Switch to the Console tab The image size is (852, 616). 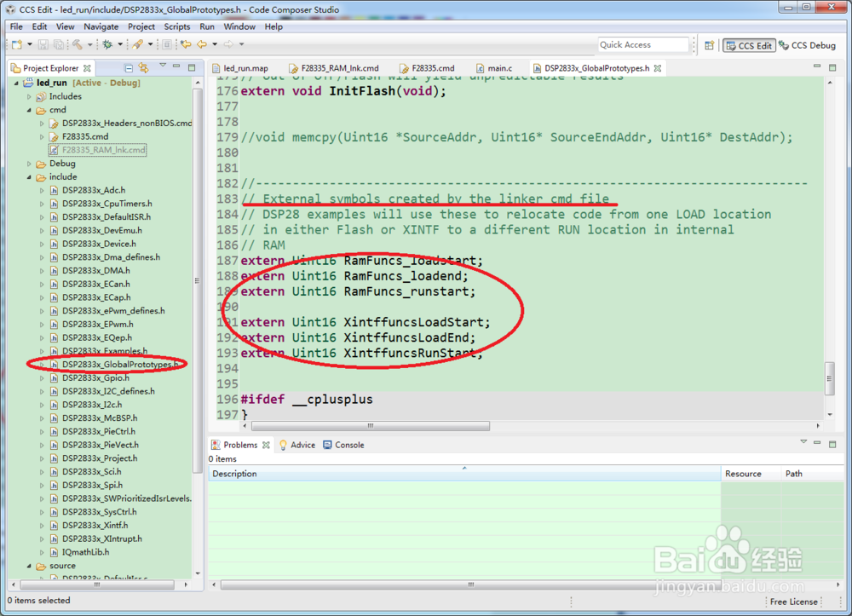(x=344, y=445)
